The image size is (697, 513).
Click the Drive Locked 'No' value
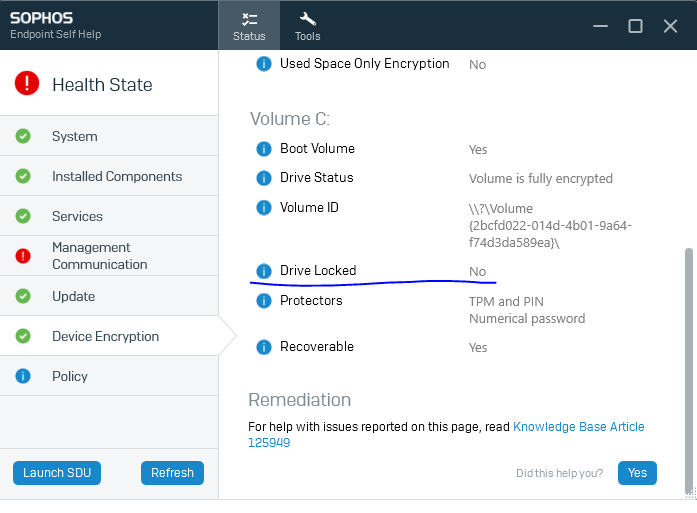pos(477,272)
